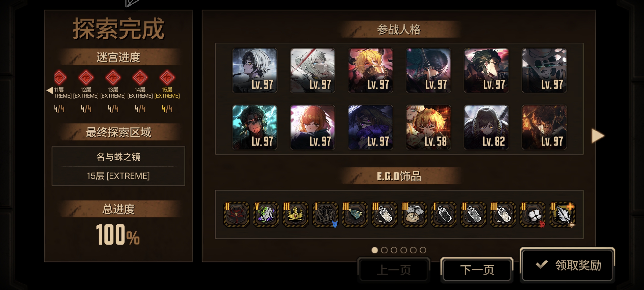Open the Lv. 58 blonde character portrait
This screenshot has width=644, height=290.
[x=428, y=128]
